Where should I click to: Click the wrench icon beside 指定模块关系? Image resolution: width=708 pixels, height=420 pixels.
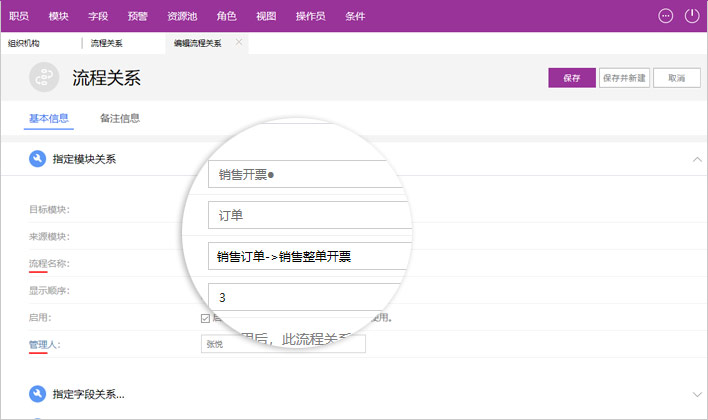(38, 159)
